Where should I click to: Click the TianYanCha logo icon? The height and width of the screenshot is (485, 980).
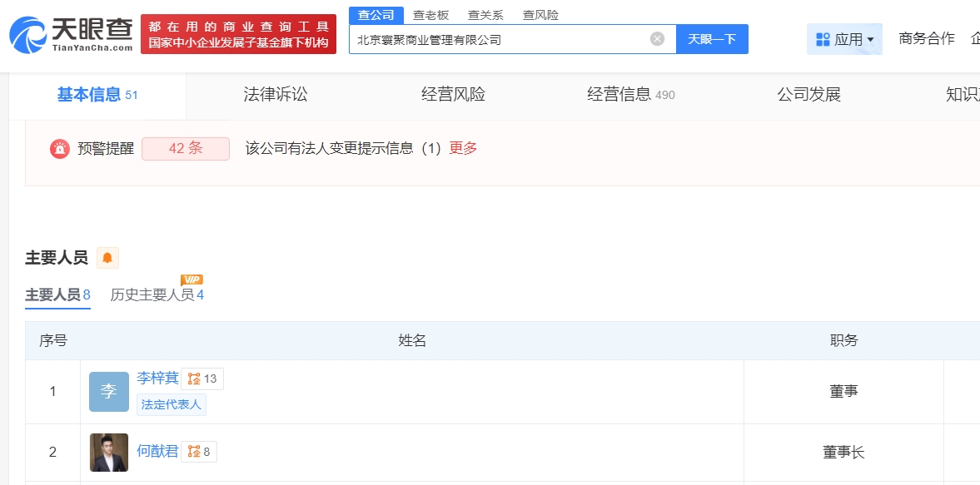(x=27, y=34)
